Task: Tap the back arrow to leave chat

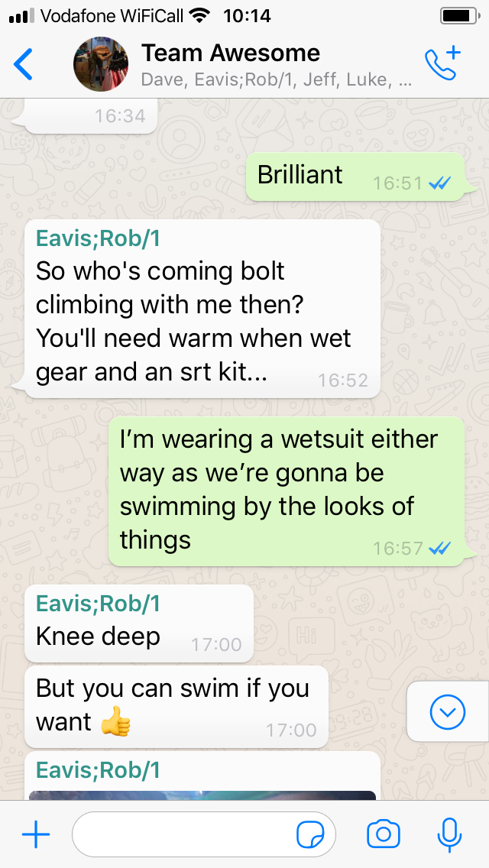Action: pos(23,64)
